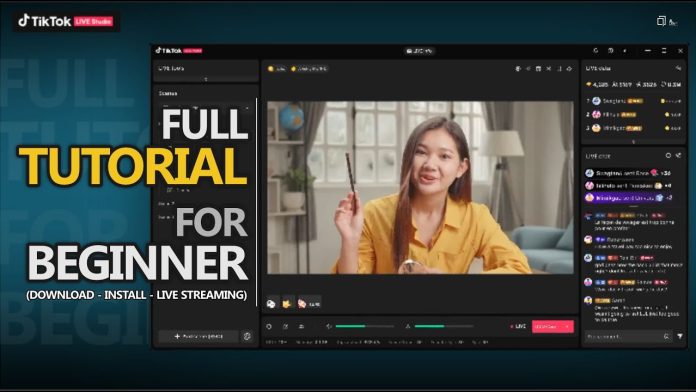
Task: Click the round icon beside the add source button
Action: (x=247, y=337)
